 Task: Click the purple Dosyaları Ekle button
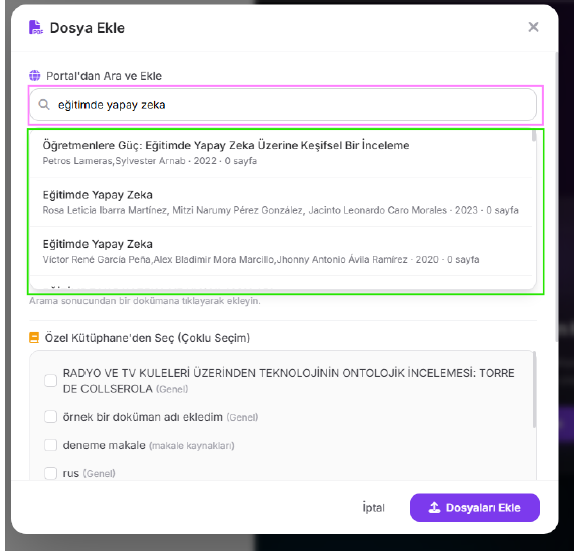coord(475,507)
